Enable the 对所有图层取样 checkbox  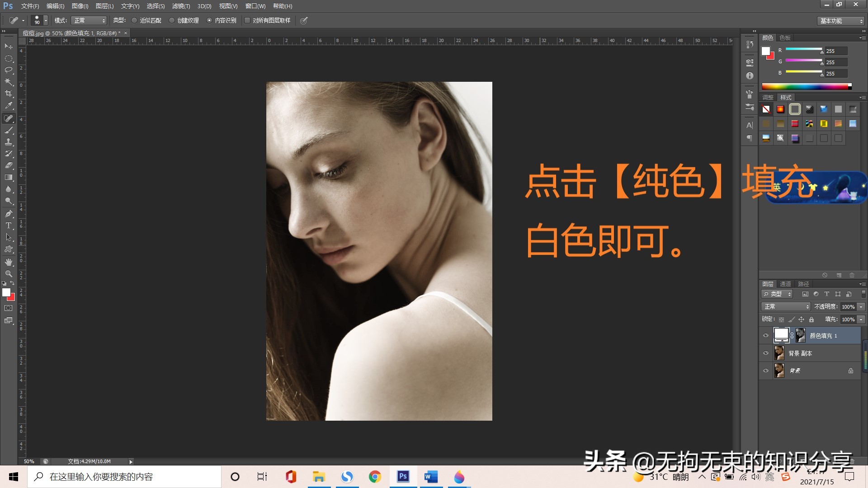(x=247, y=20)
